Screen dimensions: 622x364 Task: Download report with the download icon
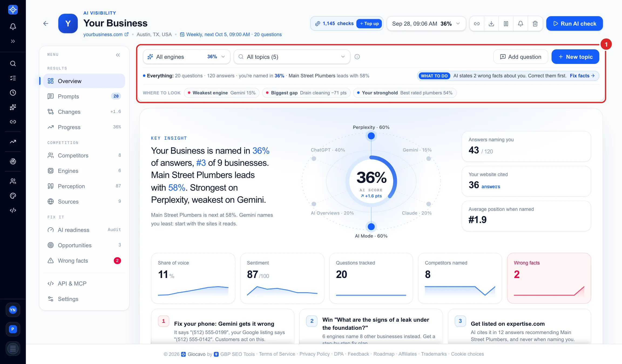click(491, 23)
